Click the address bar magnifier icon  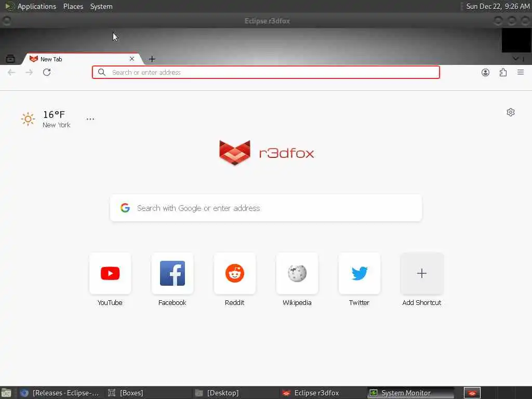[x=101, y=72]
